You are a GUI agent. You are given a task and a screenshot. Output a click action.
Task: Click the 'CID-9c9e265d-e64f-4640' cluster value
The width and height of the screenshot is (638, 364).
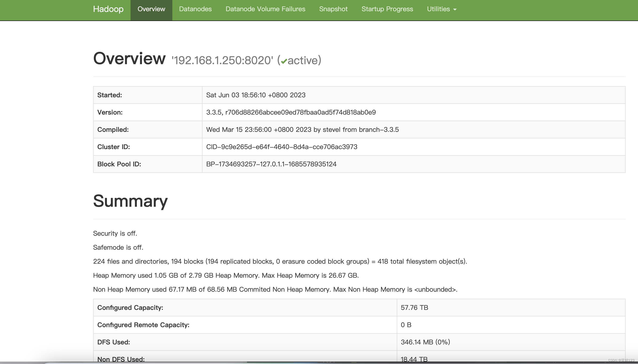coord(282,147)
